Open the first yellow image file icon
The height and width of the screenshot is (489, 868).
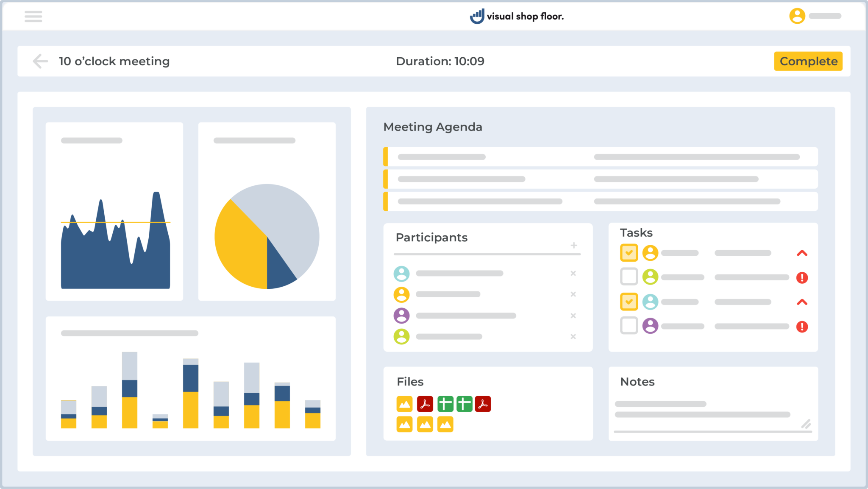[404, 404]
